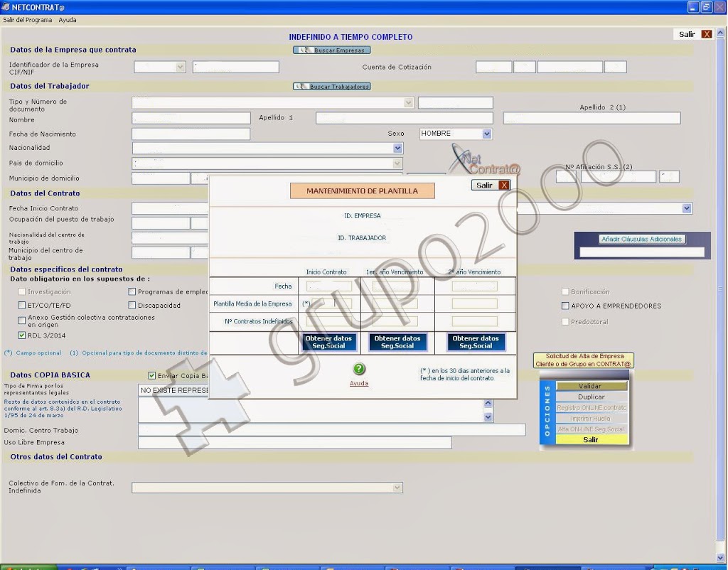This screenshot has width=728, height=570.
Task: Uncheck Enviar Copia Básica checkbox
Action: (152, 375)
